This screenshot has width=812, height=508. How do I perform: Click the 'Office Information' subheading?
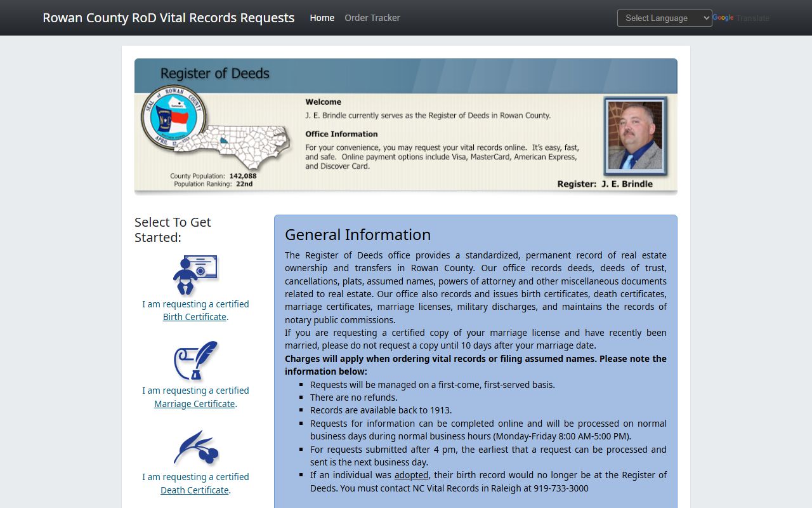341,134
